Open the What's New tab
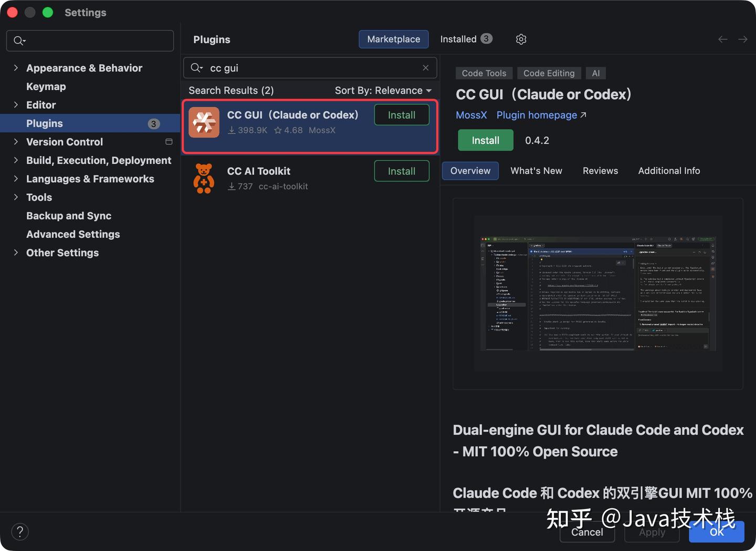 [x=536, y=171]
